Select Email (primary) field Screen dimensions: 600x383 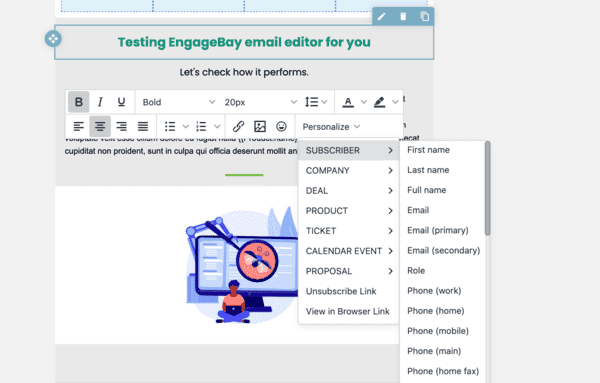click(442, 230)
